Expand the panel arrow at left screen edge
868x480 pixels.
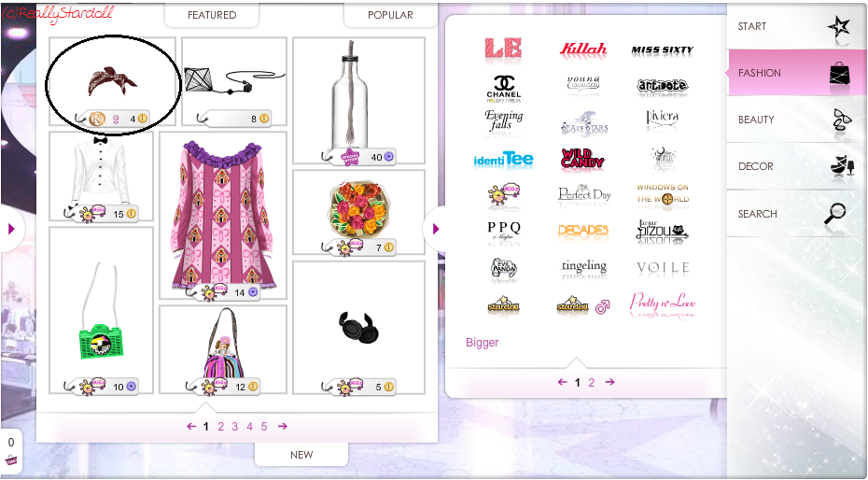tap(11, 229)
